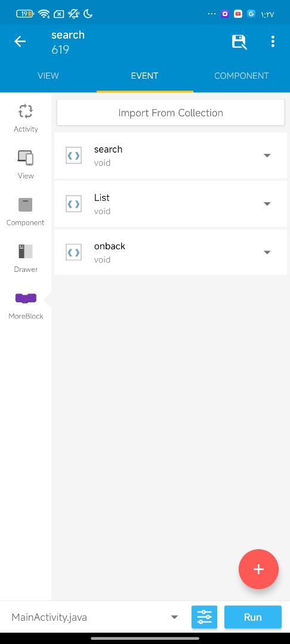Open the search void moreblock entry
Viewport: 290px width, 644px height.
[x=171, y=155]
